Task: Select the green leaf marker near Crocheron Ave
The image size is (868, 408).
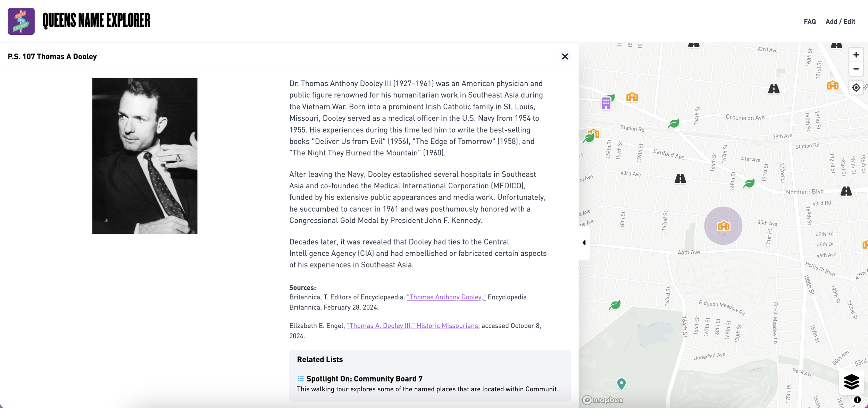Action: click(674, 123)
